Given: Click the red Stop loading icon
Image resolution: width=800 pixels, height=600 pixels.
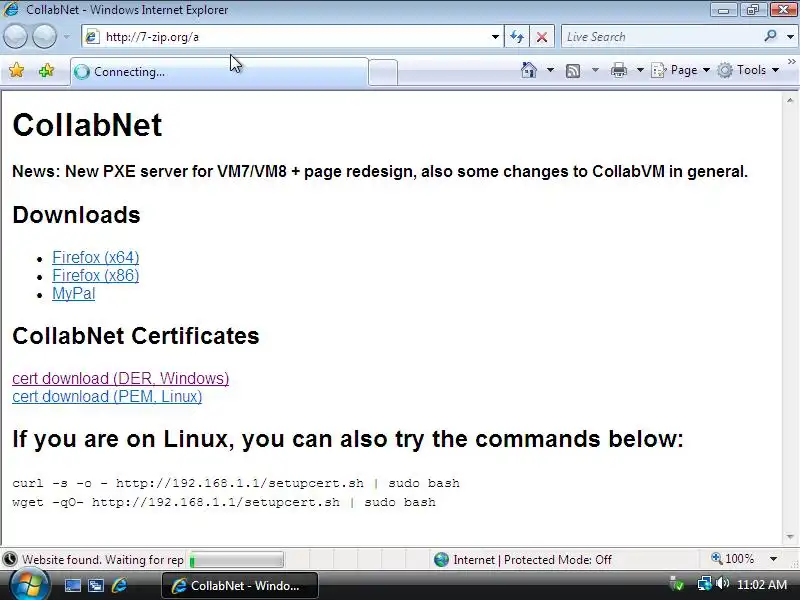Looking at the screenshot, I should pyautogui.click(x=542, y=37).
